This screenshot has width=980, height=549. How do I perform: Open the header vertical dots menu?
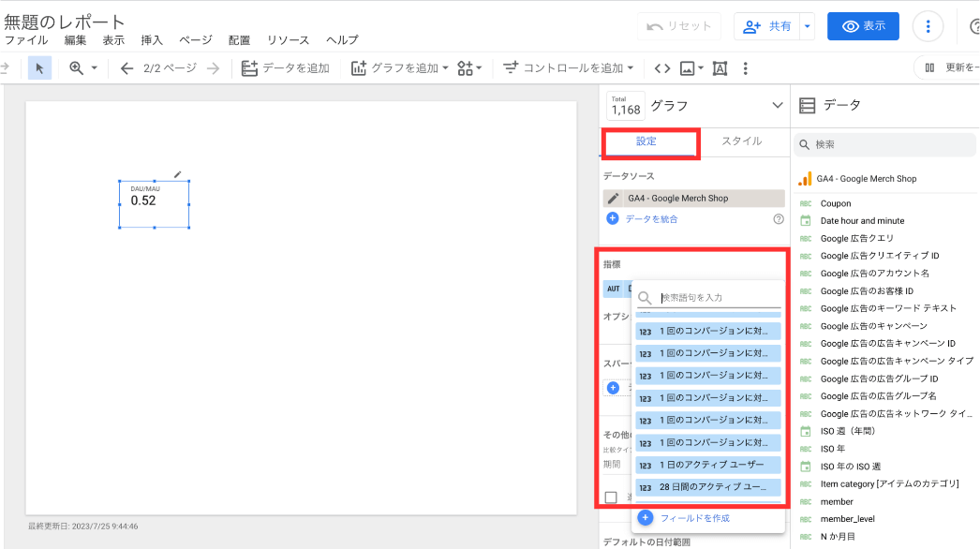tap(928, 26)
